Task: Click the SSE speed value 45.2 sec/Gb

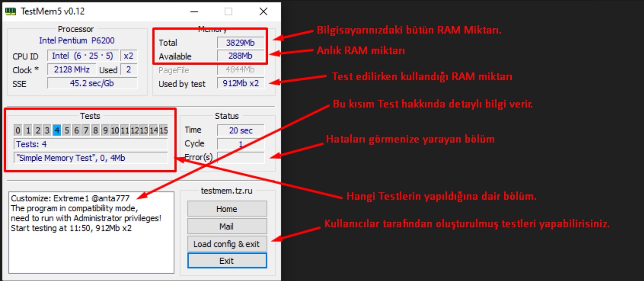Action: coord(92,83)
